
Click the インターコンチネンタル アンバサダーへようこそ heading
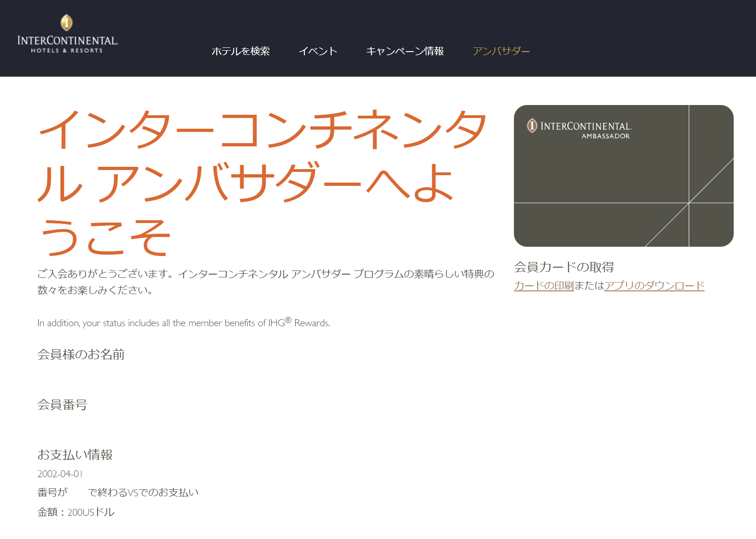[263, 182]
